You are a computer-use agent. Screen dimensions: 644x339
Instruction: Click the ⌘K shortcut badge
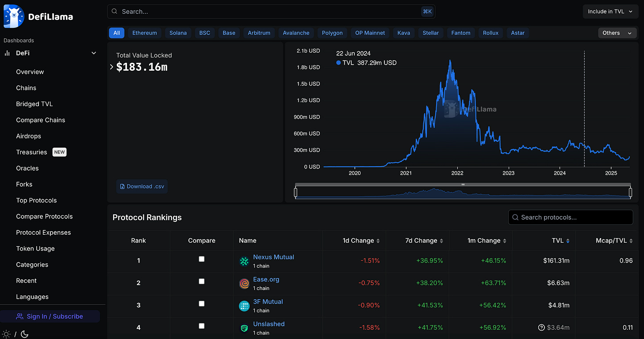[x=427, y=11]
